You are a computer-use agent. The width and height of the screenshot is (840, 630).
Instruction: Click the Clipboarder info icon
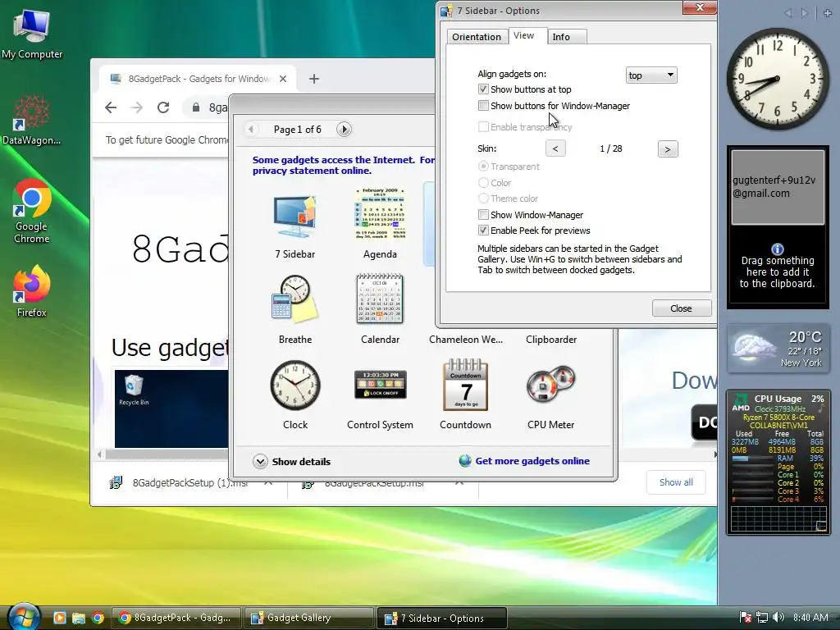[778, 249]
